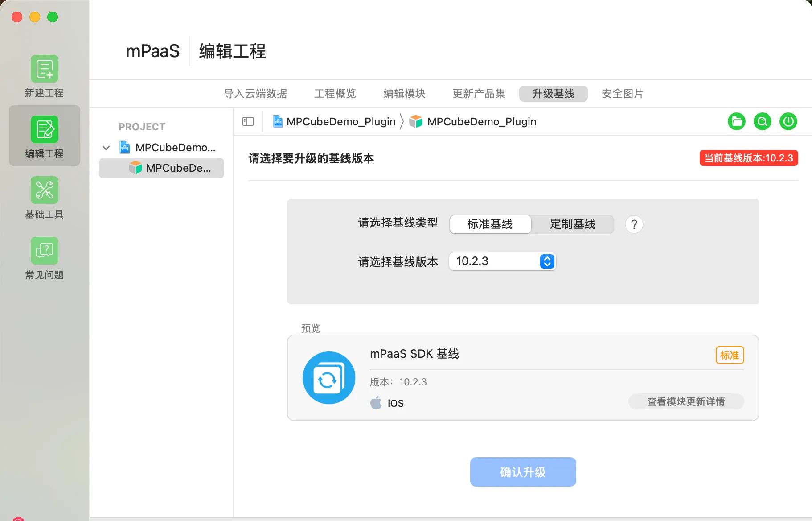Image resolution: width=812 pixels, height=521 pixels.
Task: Switch to the 安全图片 tab
Action: [623, 94]
